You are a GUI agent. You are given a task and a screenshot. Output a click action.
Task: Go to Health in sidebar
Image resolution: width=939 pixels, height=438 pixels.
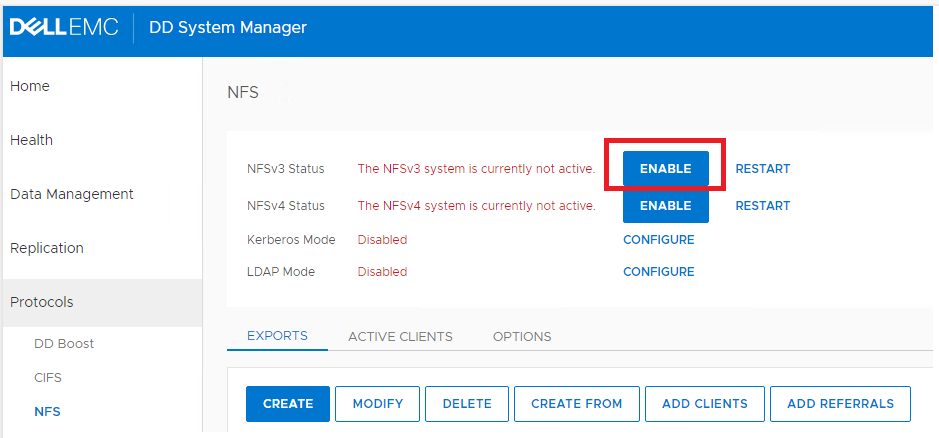click(x=31, y=140)
